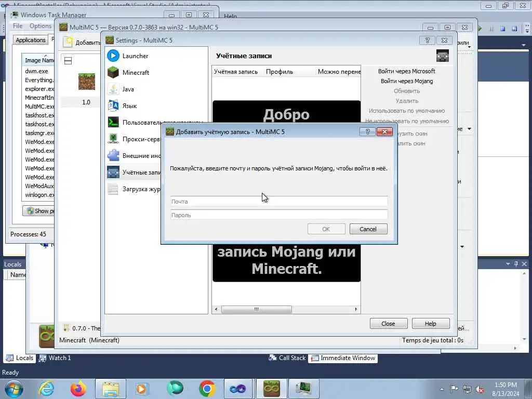Screen dimensions: 532x399
Task: Switch to Task Manager in the taskbar
Action: 303,389
